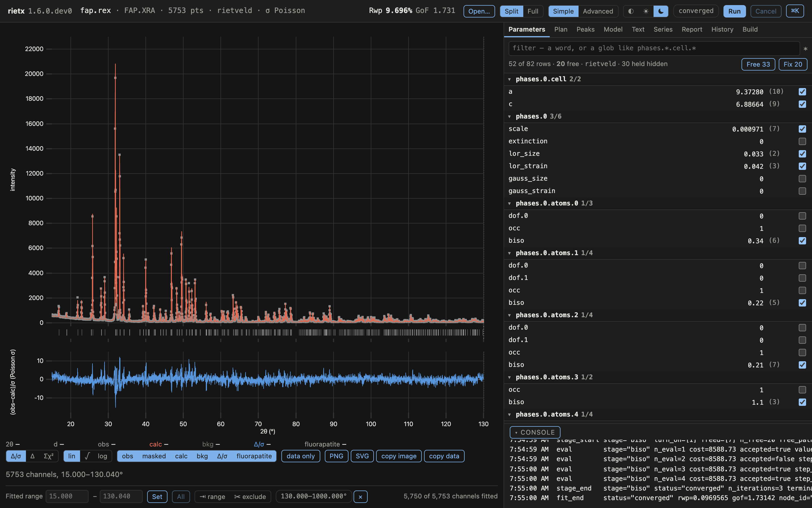
Task: Collapse the phases.0.atoms.0 group
Action: [509, 203]
